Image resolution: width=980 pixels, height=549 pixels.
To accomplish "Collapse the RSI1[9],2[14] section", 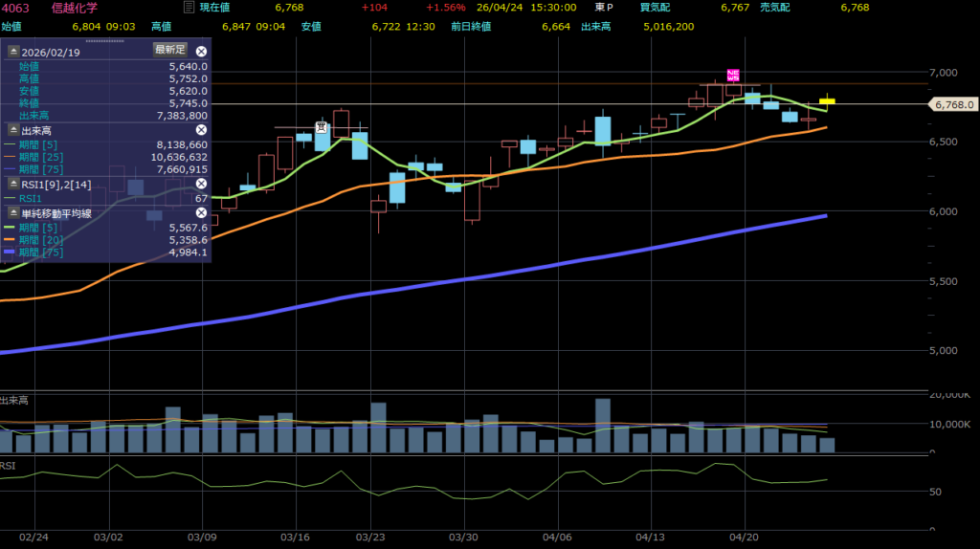I will click(13, 184).
